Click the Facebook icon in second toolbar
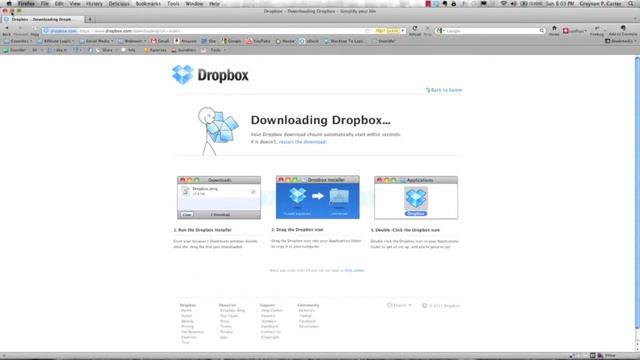The image size is (640, 360). click(90, 50)
